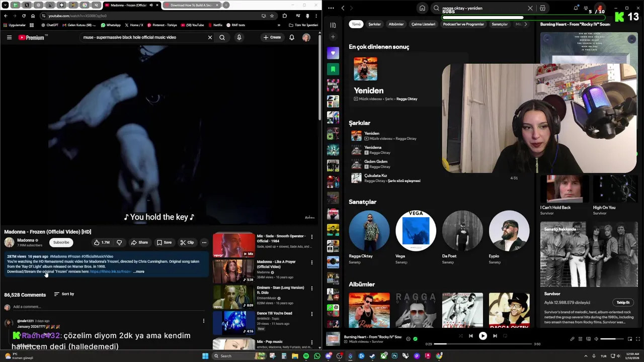This screenshot has width=644, height=362.
Task: Open the Rhino.lnk.to Frozen link
Action: coord(110,271)
